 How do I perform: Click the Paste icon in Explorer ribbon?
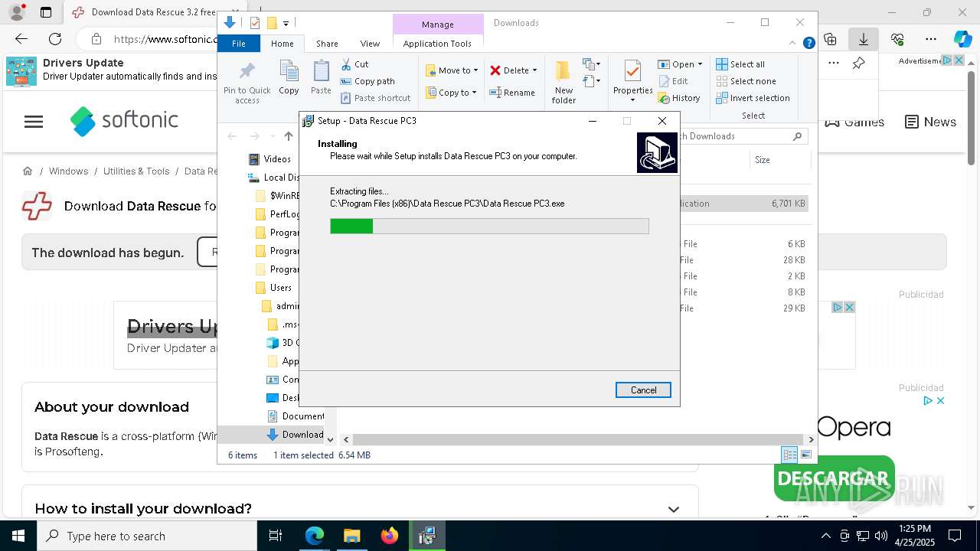click(321, 78)
